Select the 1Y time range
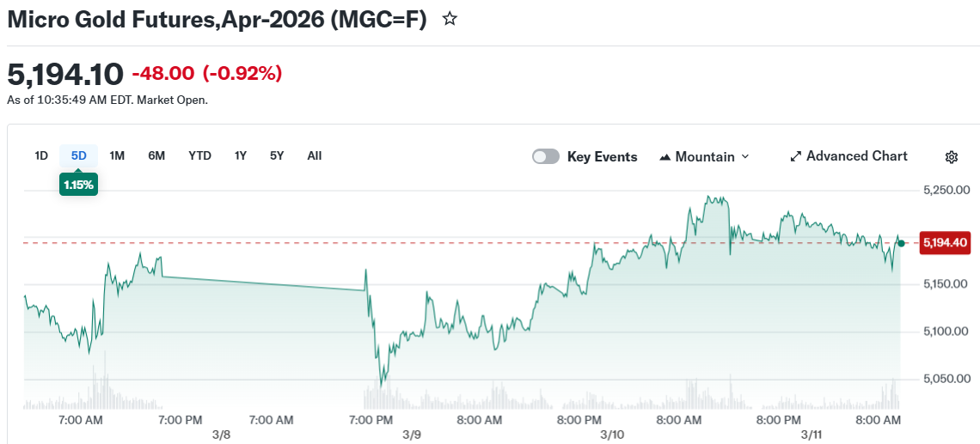The image size is (980, 444). point(241,155)
